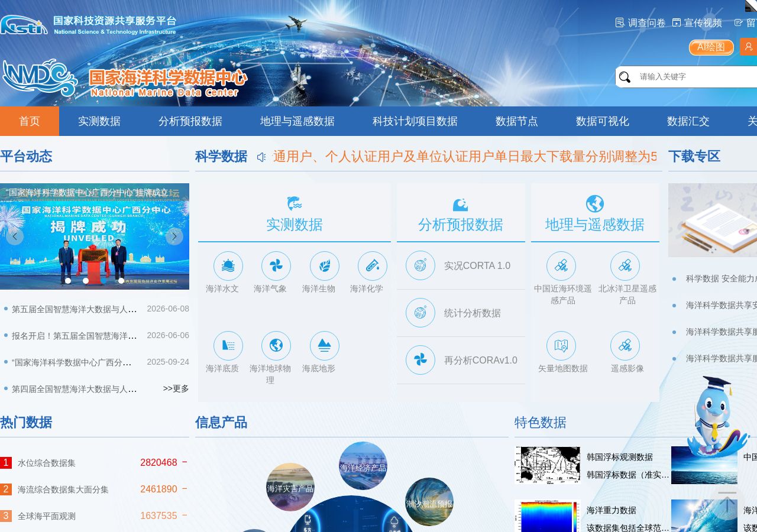
Task: Open 全球海平面观测 entry
Action: (47, 516)
